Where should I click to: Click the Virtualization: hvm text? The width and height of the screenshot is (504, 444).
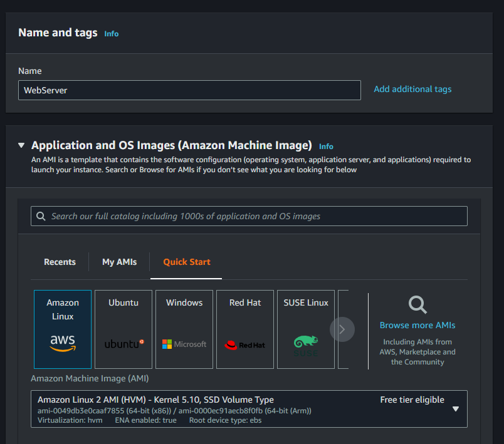[70, 420]
